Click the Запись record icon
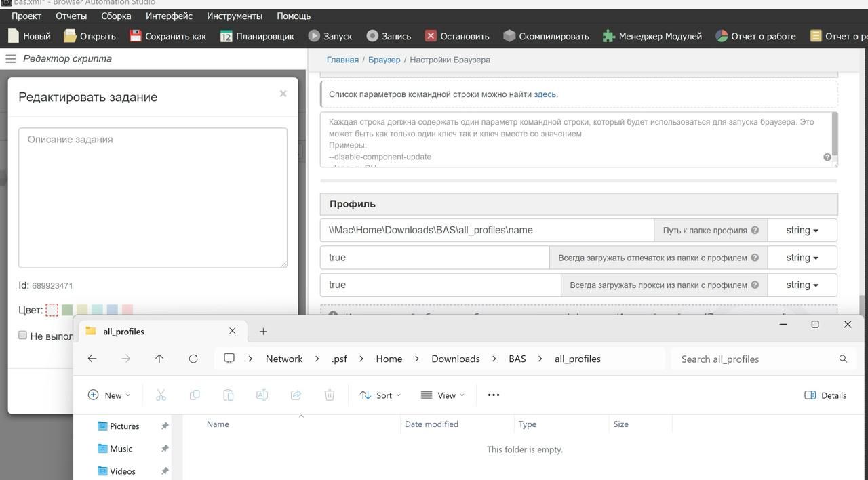 [372, 36]
